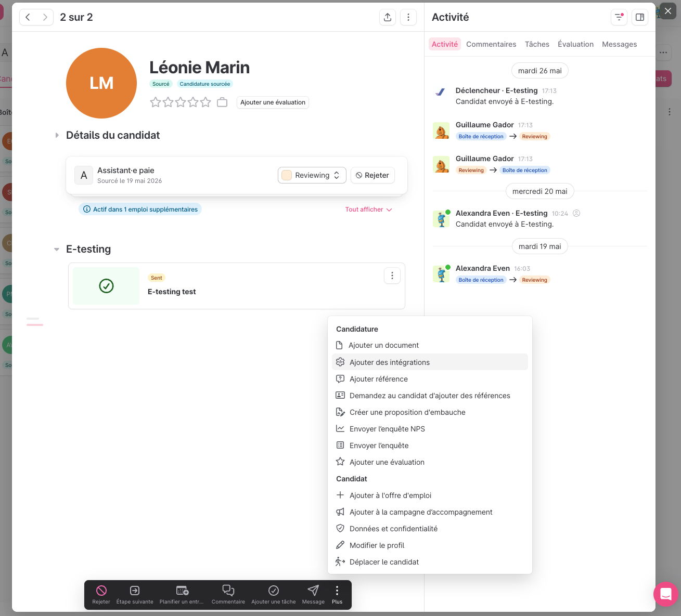Viewport: 681px width, 616px height.
Task: Click the share/export icon in header
Action: click(x=388, y=17)
